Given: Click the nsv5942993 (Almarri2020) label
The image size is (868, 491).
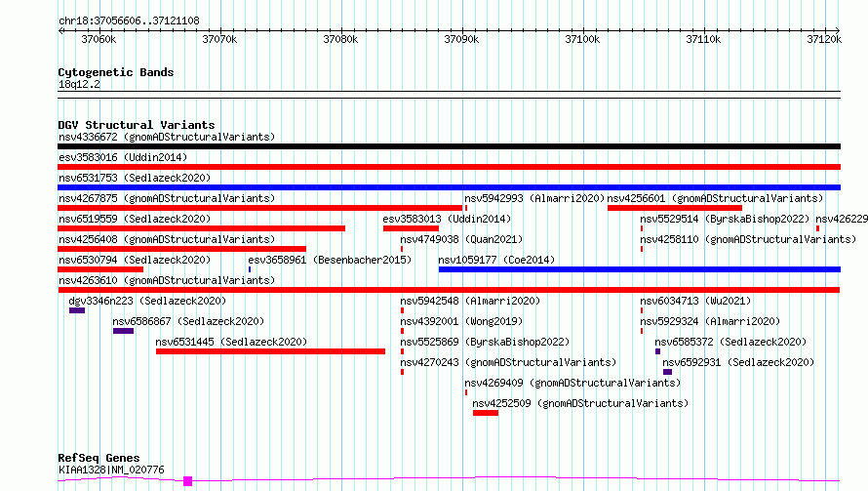Looking at the screenshot, I should coord(534,198).
